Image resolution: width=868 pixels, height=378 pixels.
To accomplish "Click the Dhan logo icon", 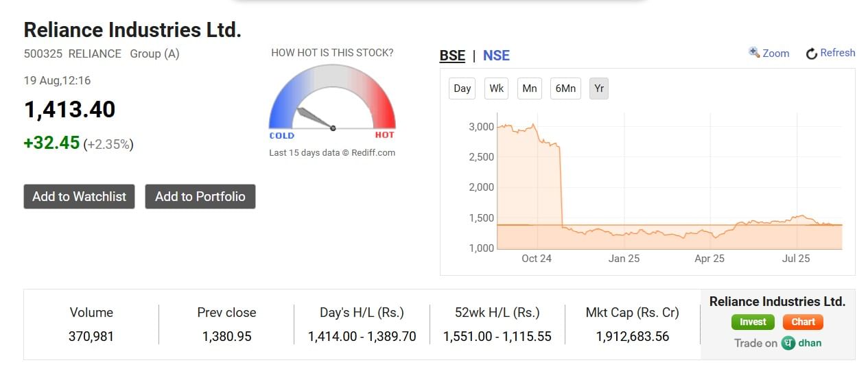I will point(788,343).
